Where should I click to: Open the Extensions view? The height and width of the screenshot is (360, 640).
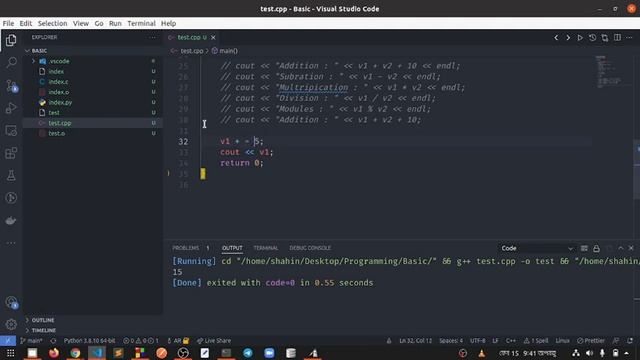(x=11, y=153)
